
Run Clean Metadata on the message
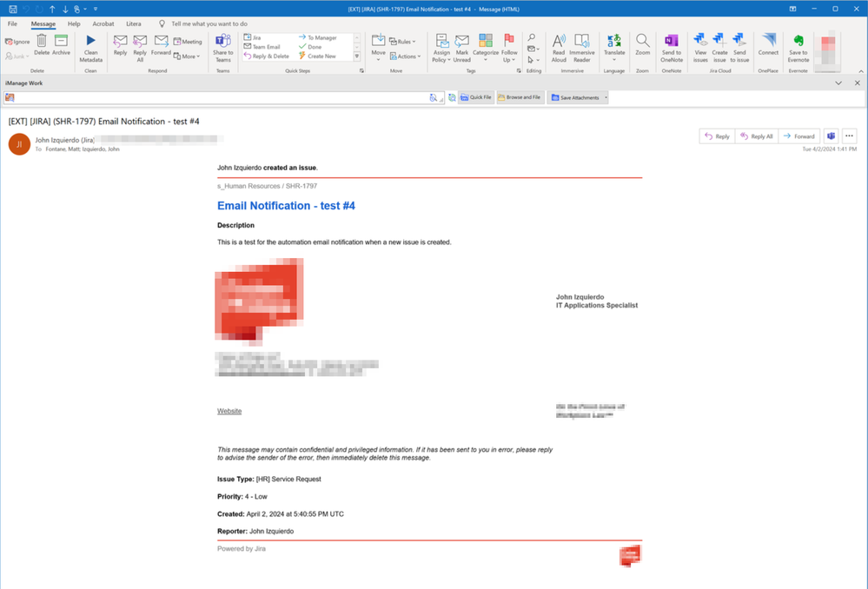tap(90, 49)
